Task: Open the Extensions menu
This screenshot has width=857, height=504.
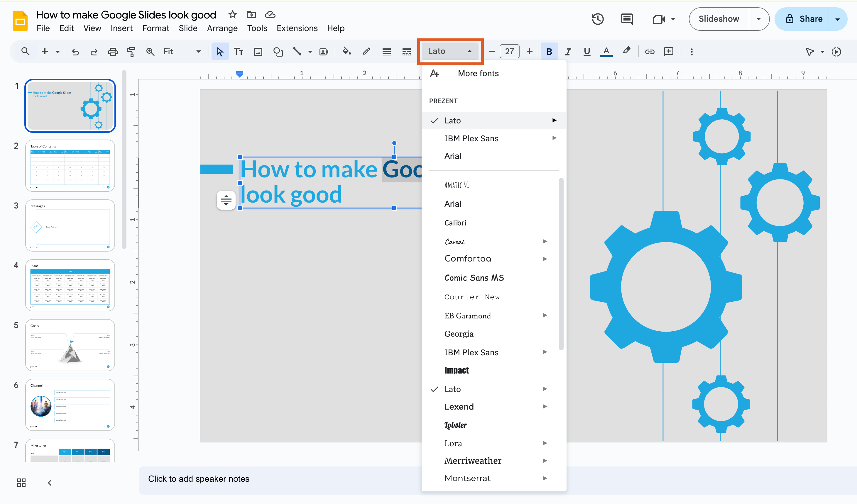Action: [x=297, y=28]
